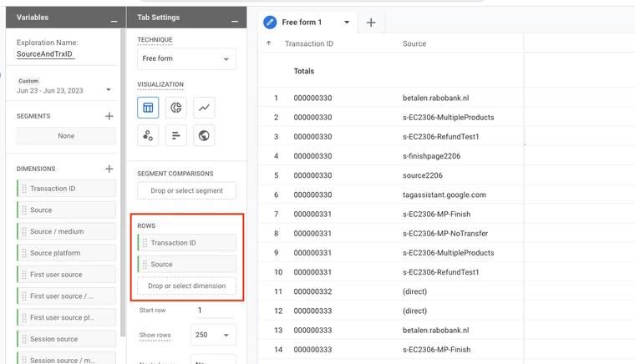
Task: Click the Drop or select segment box
Action: [x=186, y=190]
